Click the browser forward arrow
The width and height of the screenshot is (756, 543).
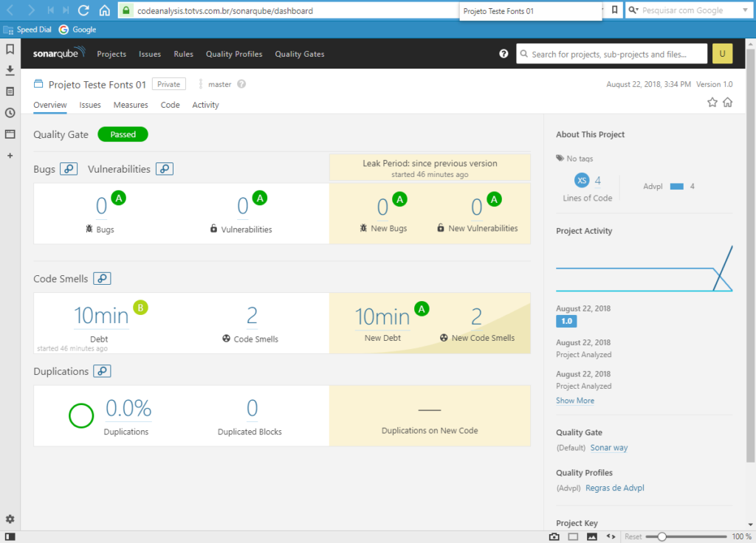click(x=30, y=10)
